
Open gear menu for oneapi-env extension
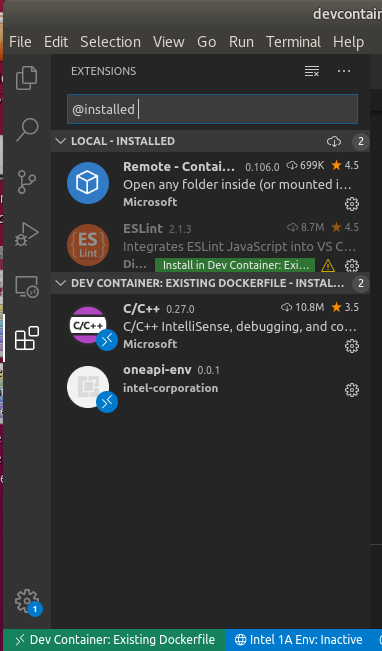[x=352, y=390]
